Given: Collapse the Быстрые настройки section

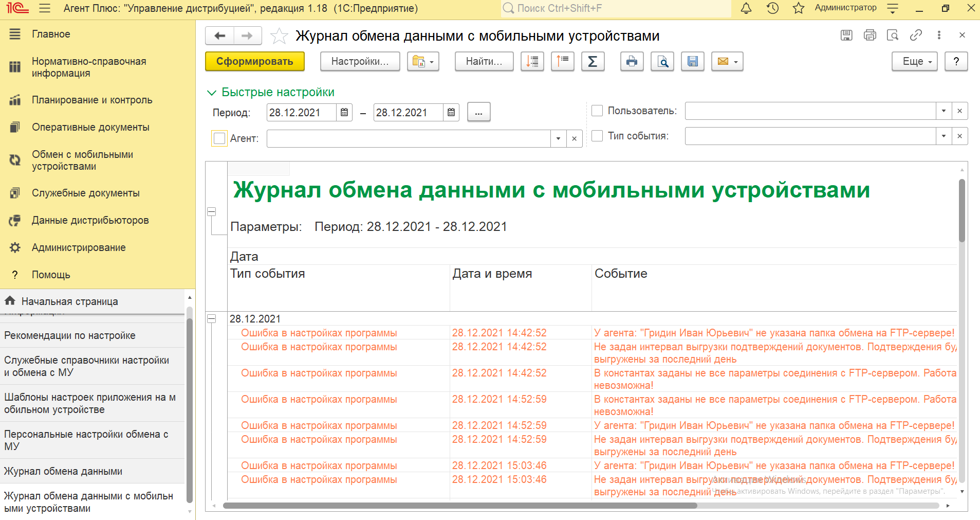Looking at the screenshot, I should (x=211, y=93).
